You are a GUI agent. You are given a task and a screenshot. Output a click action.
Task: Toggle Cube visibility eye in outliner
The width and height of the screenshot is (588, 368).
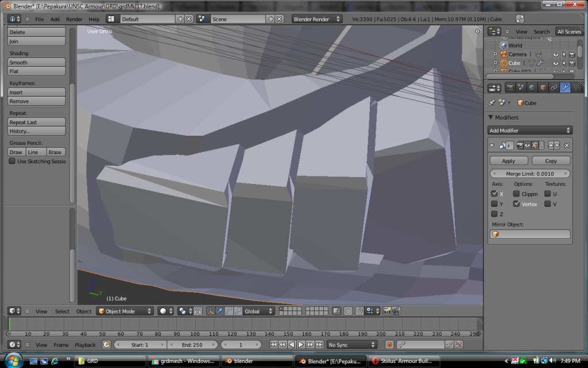556,63
